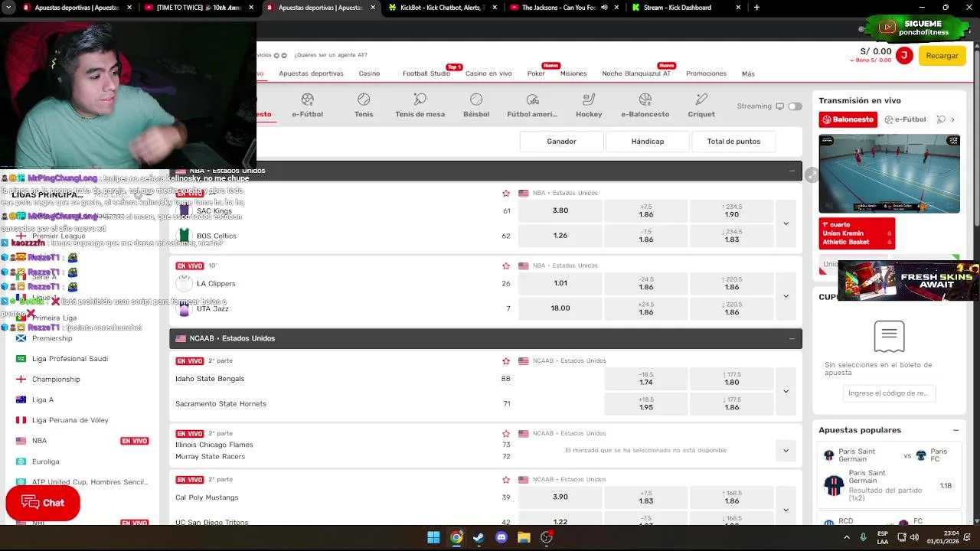
Task: Select the Total de puntos market tab
Action: pos(733,142)
